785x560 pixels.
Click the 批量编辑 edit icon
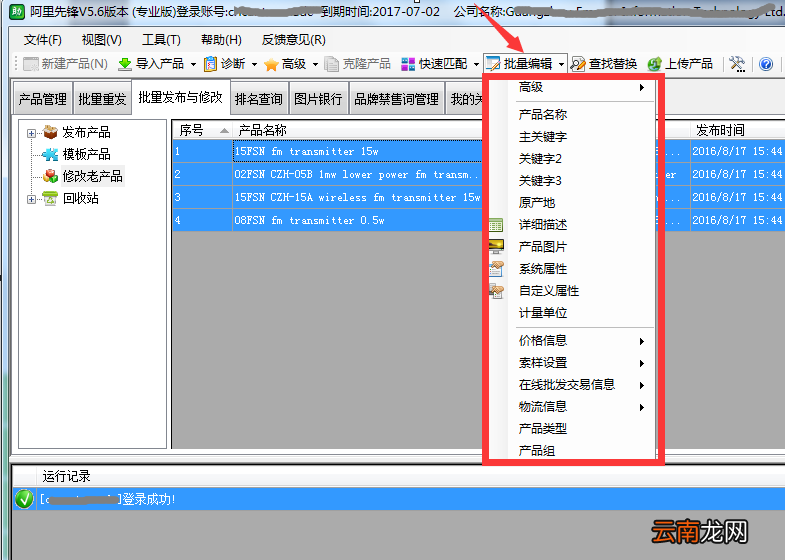point(493,64)
